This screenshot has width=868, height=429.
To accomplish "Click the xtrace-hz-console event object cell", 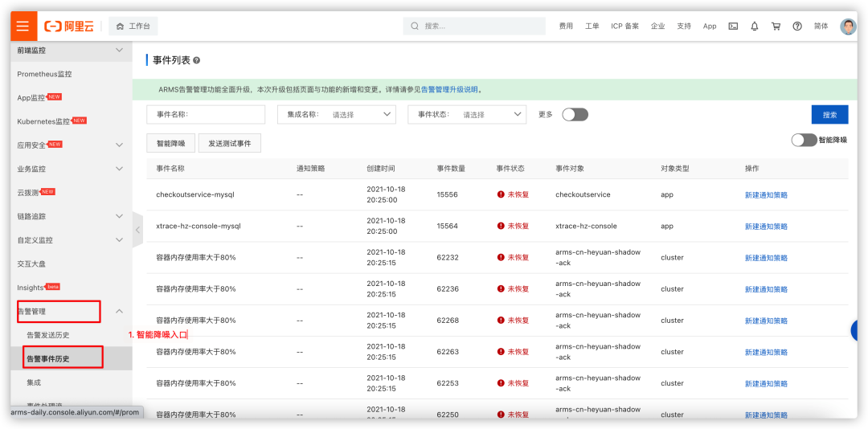I will [x=586, y=227].
